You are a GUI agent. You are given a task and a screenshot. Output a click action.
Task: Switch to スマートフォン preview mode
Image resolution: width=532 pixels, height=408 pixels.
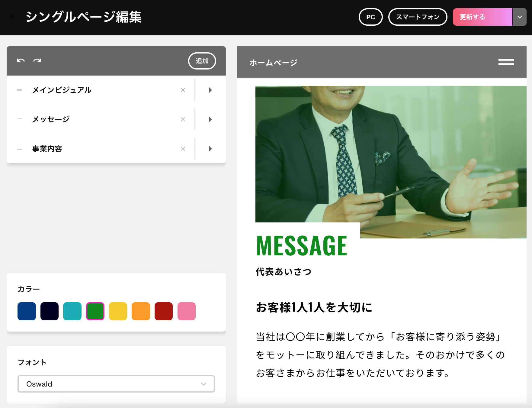tap(418, 17)
